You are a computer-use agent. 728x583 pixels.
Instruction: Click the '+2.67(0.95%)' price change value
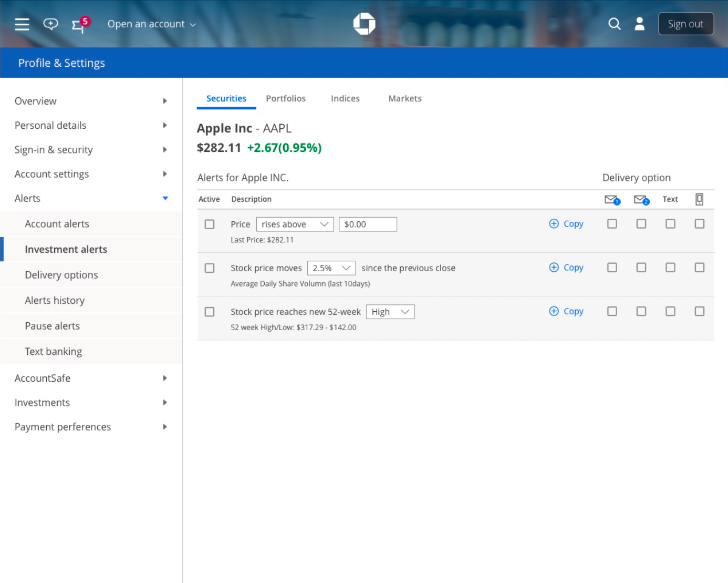(284, 148)
